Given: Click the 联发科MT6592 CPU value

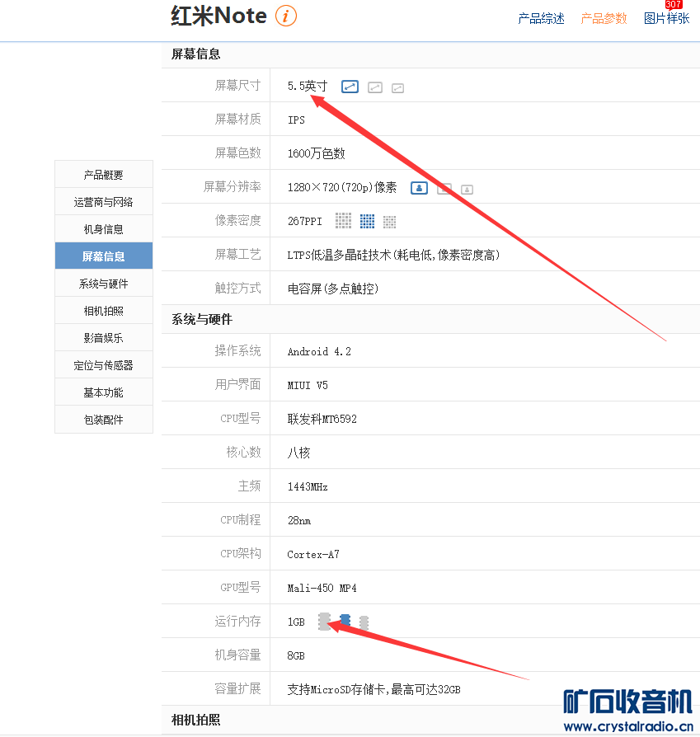Looking at the screenshot, I should (322, 420).
